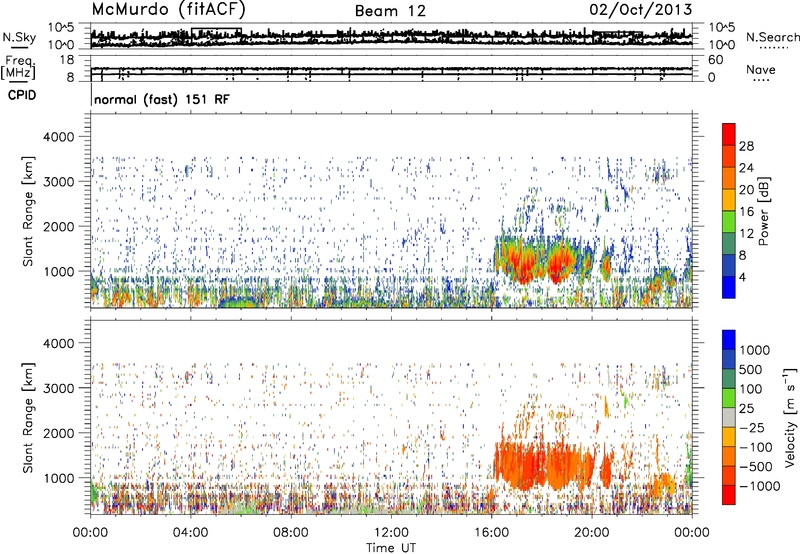The image size is (800, 554).
Task: Click the '16:00' time tick label
Action: (x=491, y=533)
